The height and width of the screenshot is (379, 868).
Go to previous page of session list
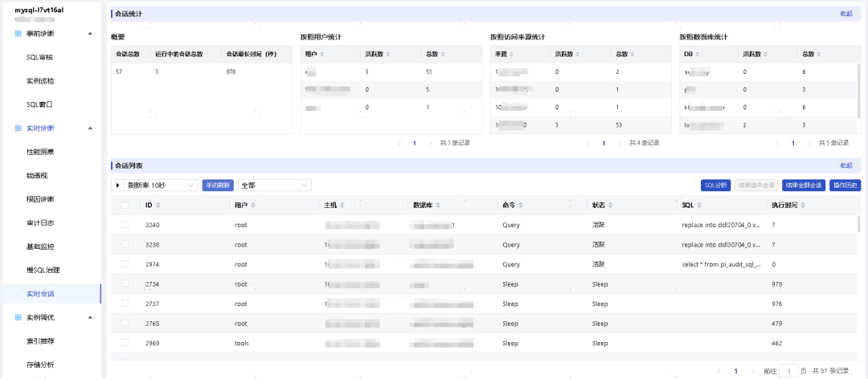click(x=719, y=371)
